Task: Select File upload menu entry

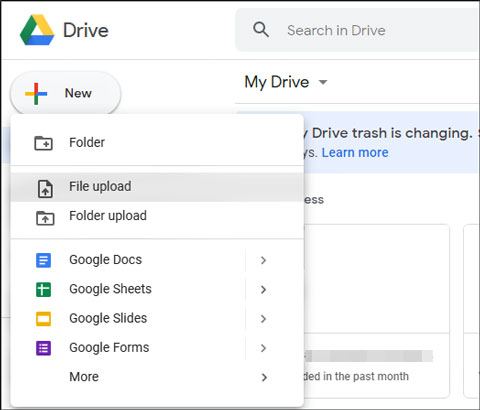Action: coord(157,186)
